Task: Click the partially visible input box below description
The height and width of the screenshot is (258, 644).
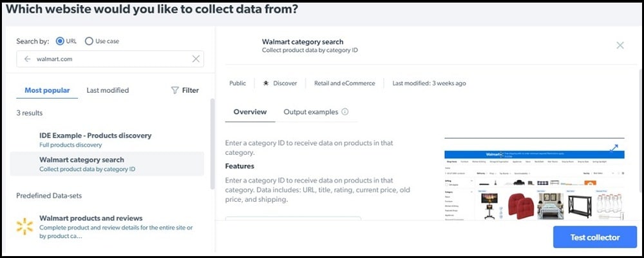Action: [293, 218]
